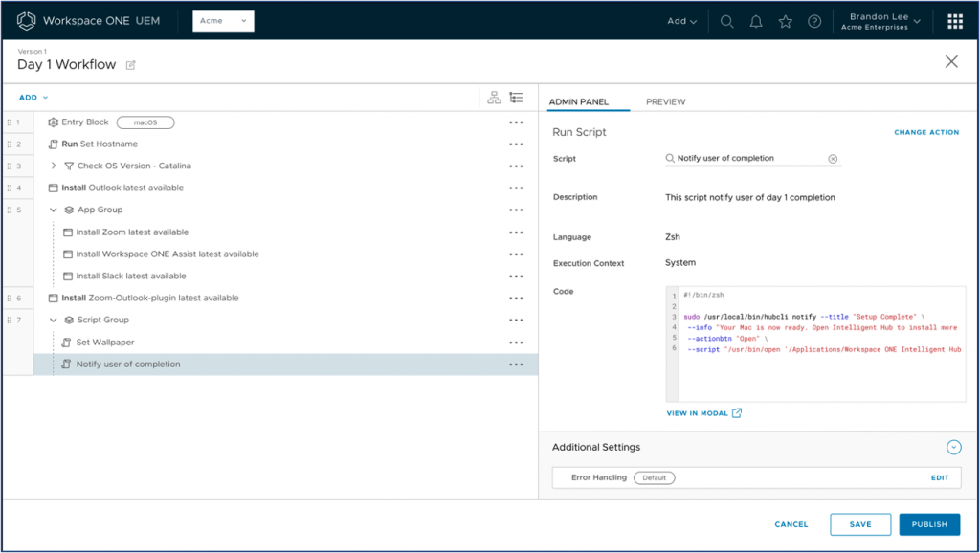Click the SAVE button
This screenshot has height=553, width=980.
860,525
